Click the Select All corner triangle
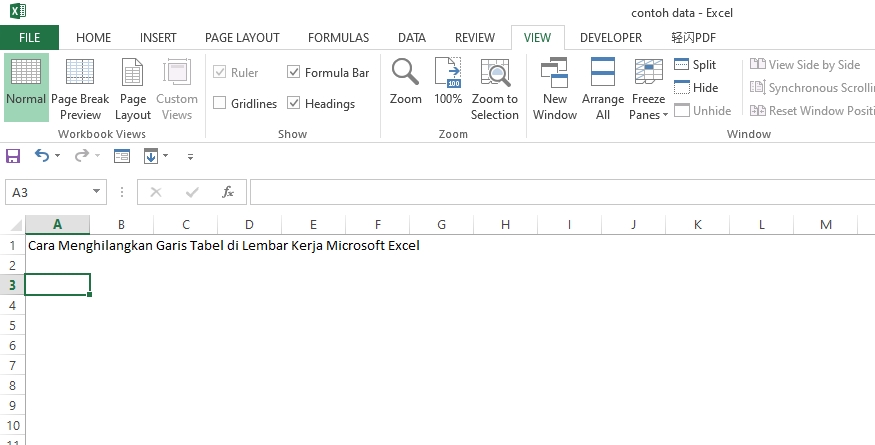875x445 pixels. (x=16, y=224)
